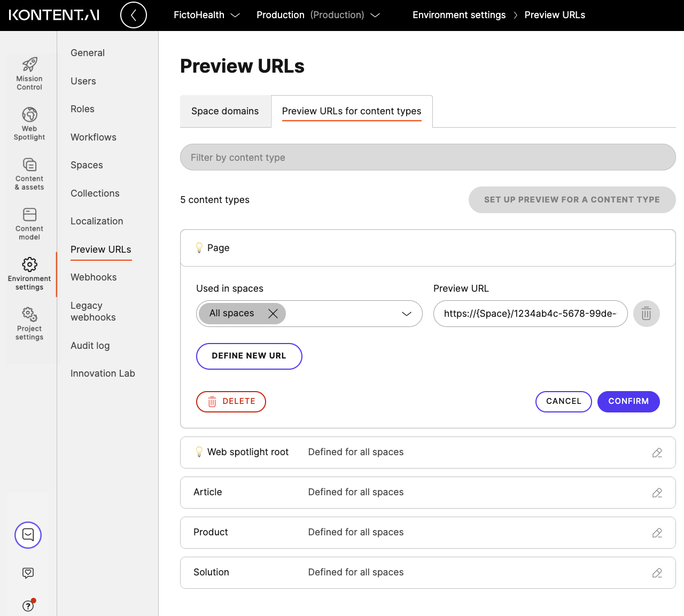This screenshot has height=616, width=684.
Task: Open Webhooks in the settings menu
Action: pos(94,277)
